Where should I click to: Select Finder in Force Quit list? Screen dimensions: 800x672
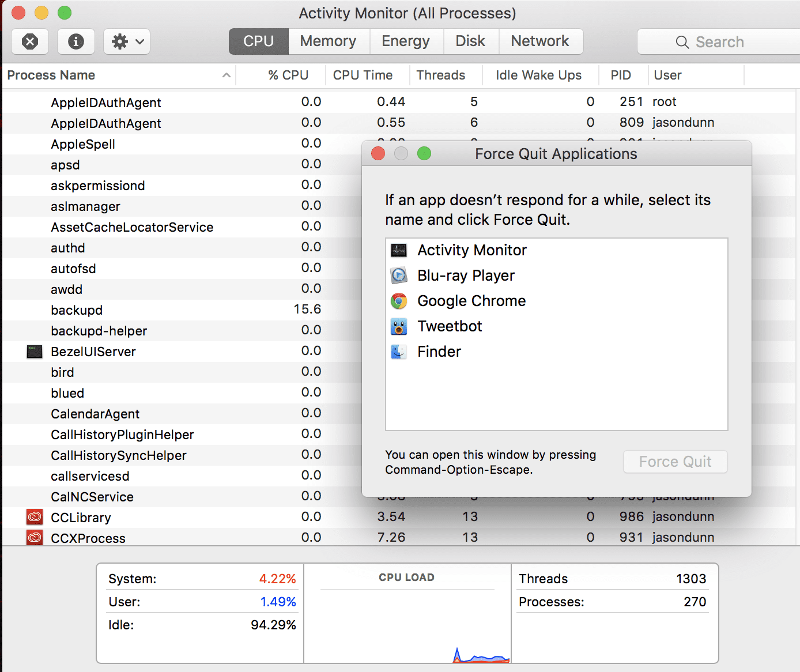(557, 352)
